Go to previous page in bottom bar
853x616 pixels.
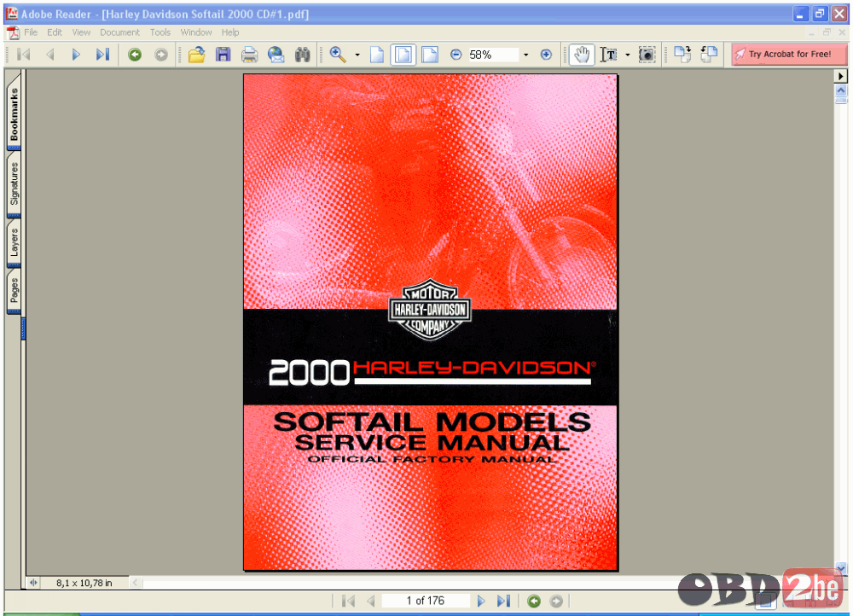tap(371, 601)
